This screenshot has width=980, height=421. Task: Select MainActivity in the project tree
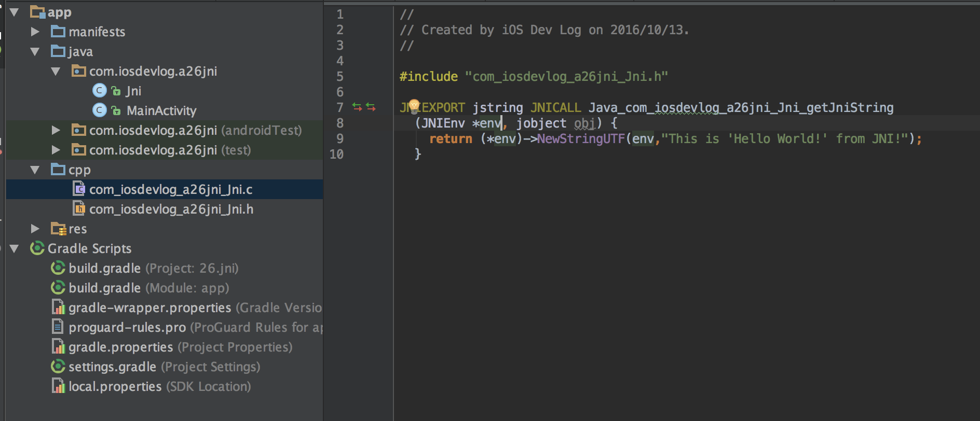pyautogui.click(x=161, y=110)
